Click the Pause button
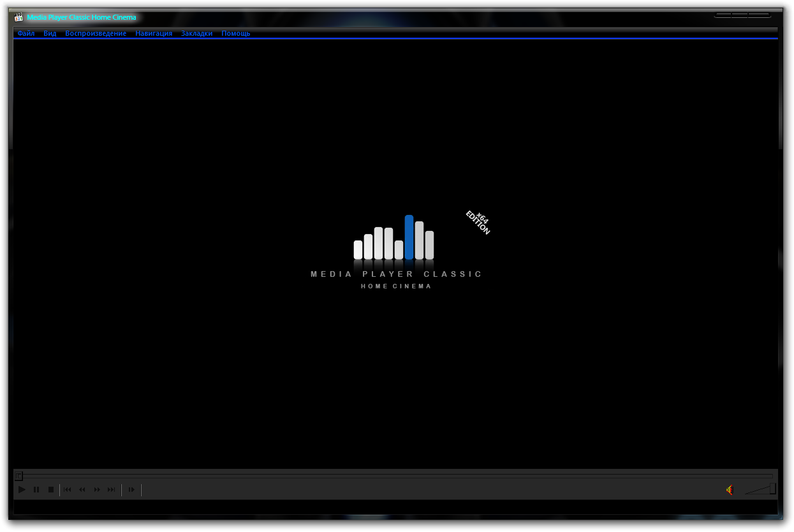This screenshot has width=794, height=532. [36, 490]
